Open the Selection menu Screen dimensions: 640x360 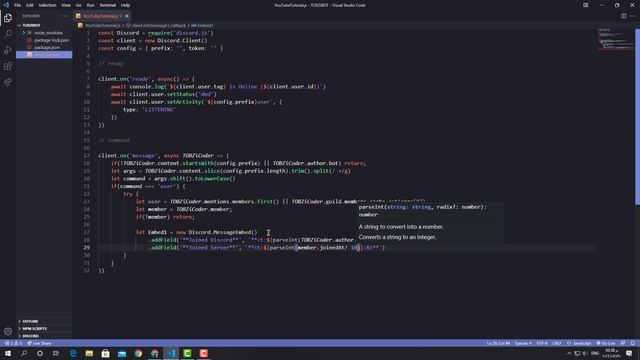point(47,5)
